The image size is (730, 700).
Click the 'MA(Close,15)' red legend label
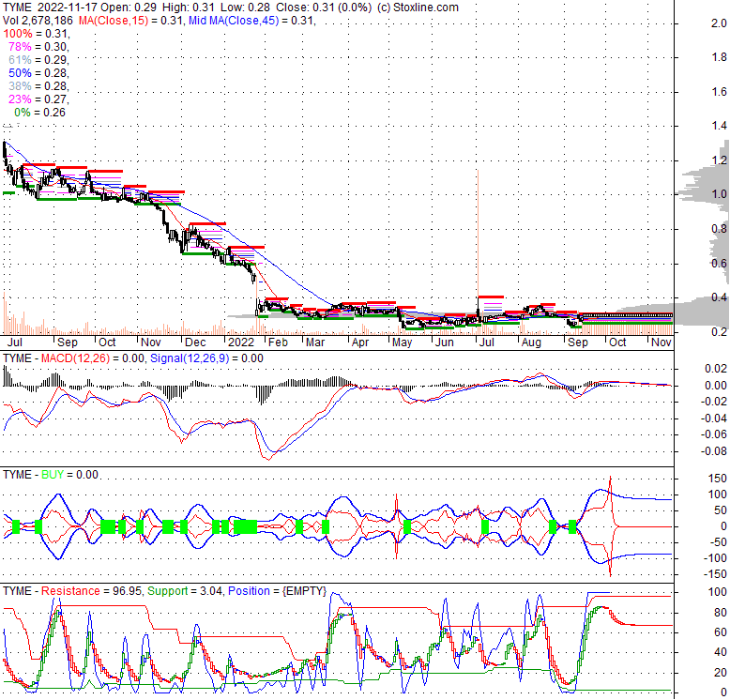tap(114, 21)
